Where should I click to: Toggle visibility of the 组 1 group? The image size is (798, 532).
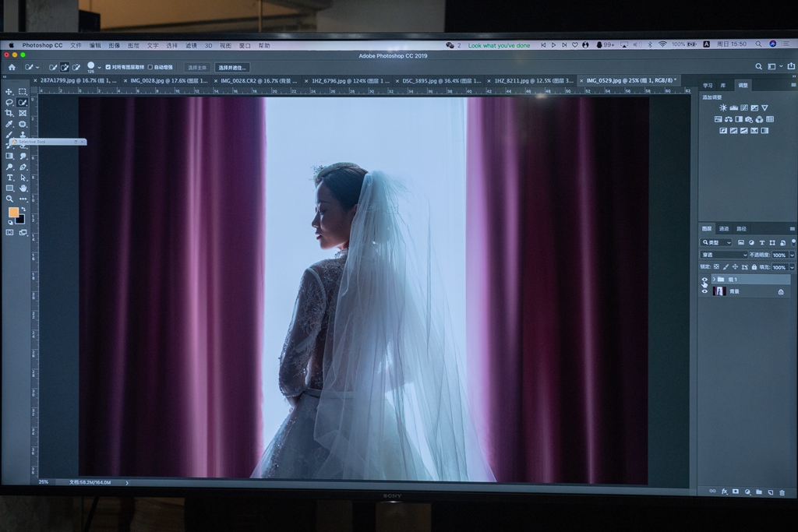click(x=704, y=279)
